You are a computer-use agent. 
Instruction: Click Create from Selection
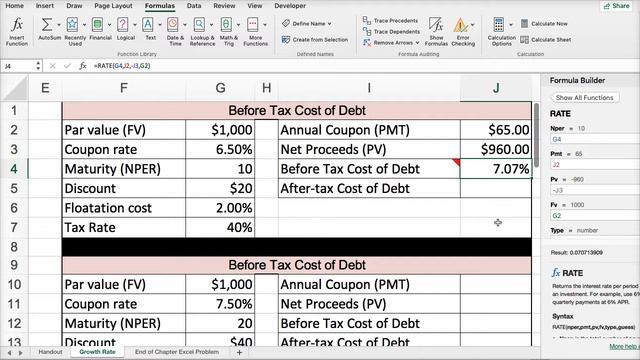point(315,40)
